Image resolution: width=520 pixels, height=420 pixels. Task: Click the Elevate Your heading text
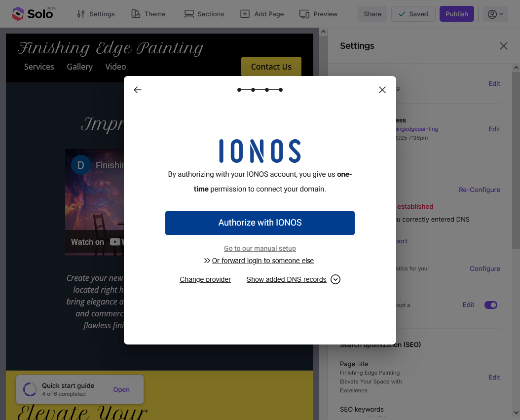(82, 413)
